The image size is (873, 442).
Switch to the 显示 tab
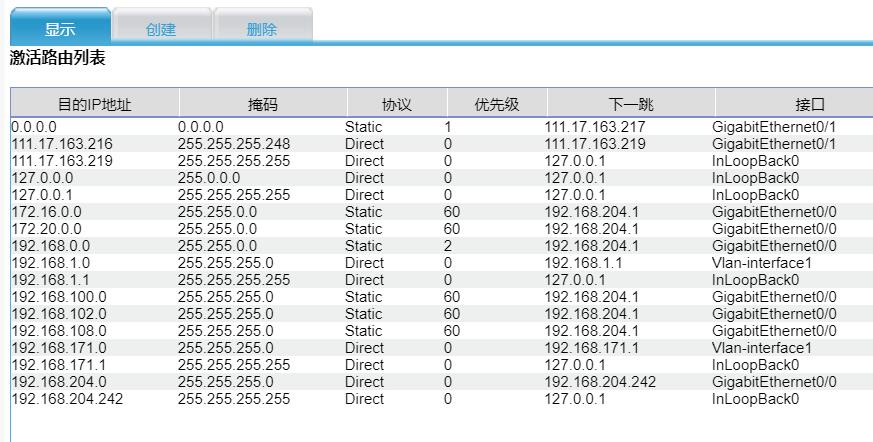[60, 29]
